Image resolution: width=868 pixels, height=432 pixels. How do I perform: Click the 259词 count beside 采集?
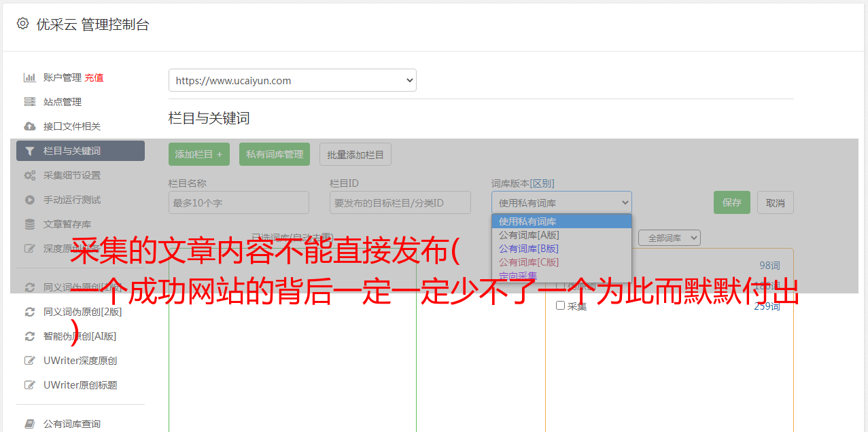[x=767, y=306]
